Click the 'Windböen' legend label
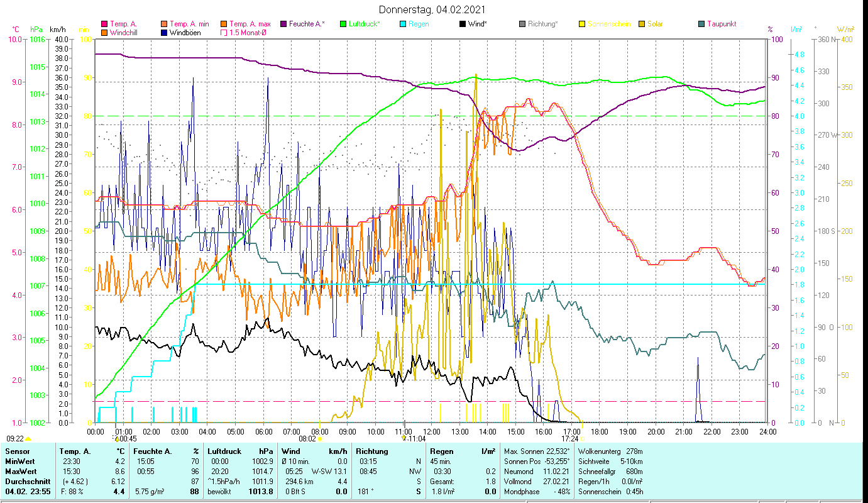 point(185,32)
